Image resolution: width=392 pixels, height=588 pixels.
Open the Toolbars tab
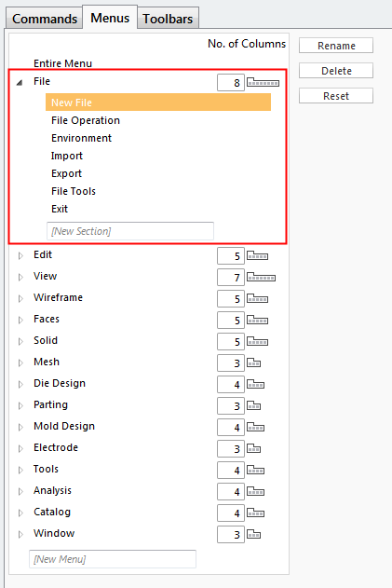click(168, 19)
